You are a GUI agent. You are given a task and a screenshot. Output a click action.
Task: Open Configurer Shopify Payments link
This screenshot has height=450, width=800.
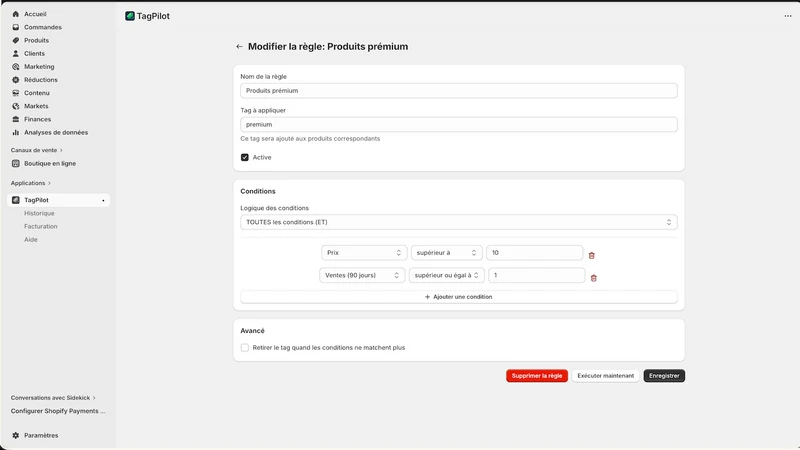click(x=58, y=411)
